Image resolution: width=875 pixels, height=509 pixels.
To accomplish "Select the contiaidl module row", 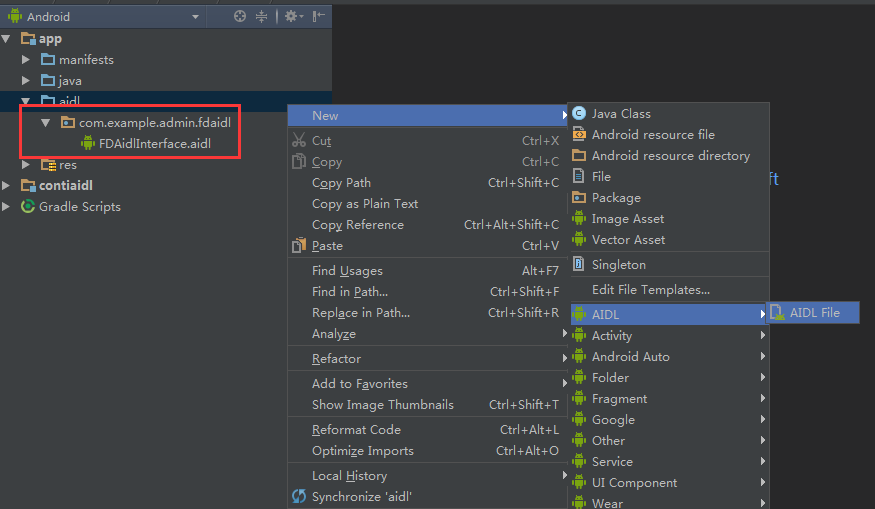I will [x=166, y=185].
